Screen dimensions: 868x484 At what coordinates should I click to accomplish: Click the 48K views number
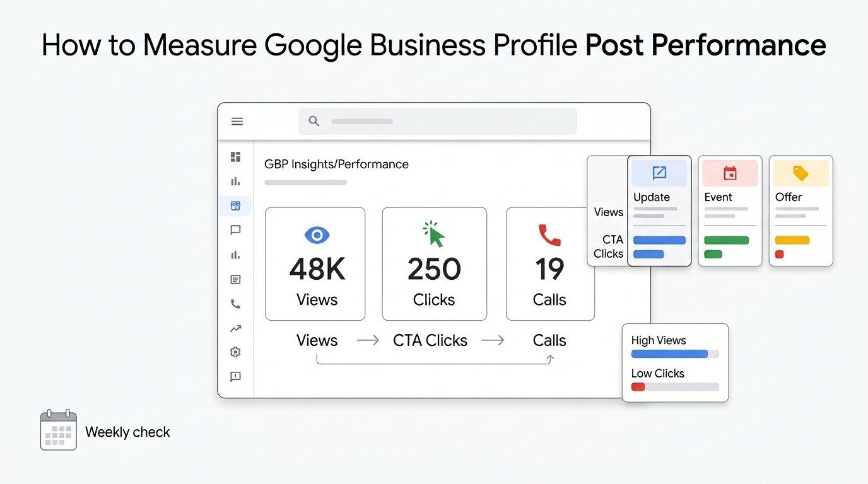(x=317, y=270)
